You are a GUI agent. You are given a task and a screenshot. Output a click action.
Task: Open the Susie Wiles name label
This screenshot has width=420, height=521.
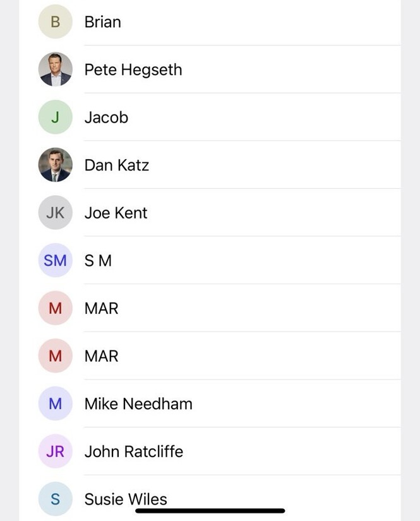point(126,499)
